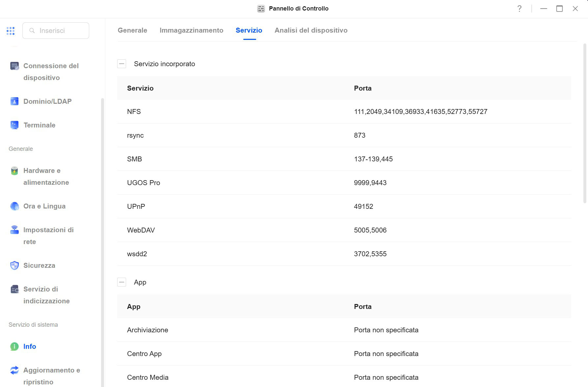Switch to the Generale tab

tap(132, 30)
